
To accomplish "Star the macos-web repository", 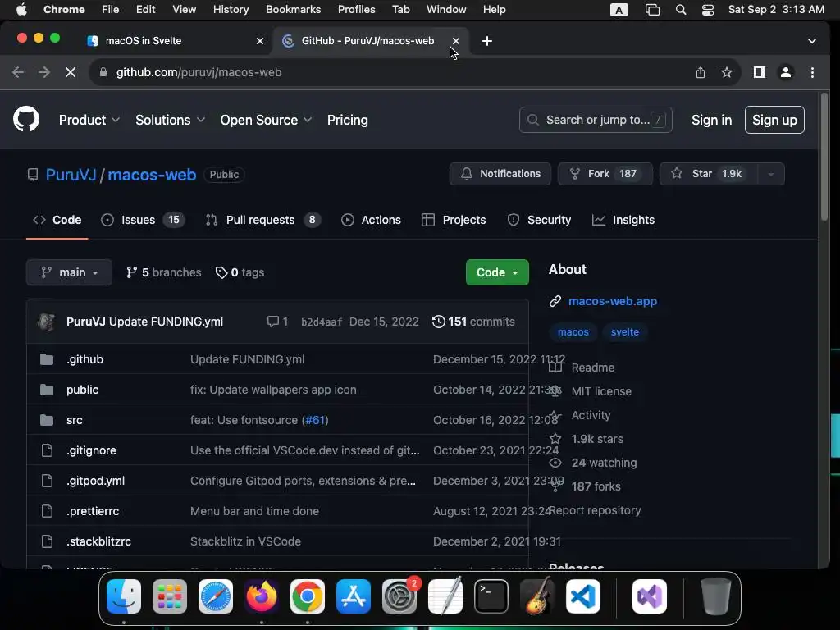I will (708, 174).
